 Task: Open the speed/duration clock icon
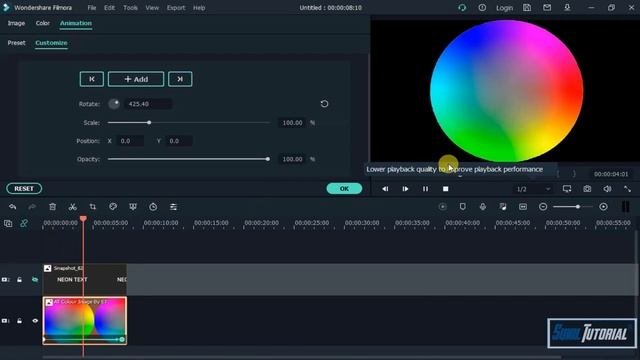pos(153,207)
